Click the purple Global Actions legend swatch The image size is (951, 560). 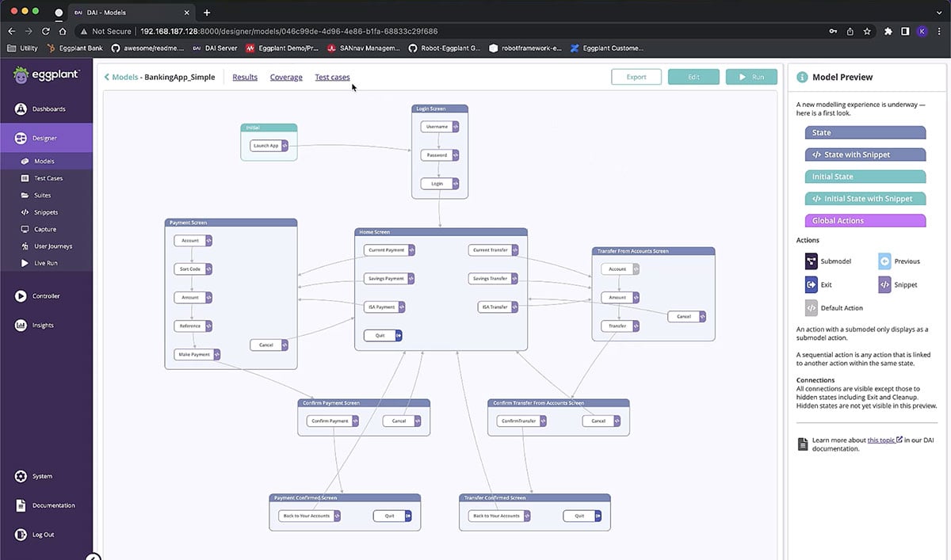865,221
